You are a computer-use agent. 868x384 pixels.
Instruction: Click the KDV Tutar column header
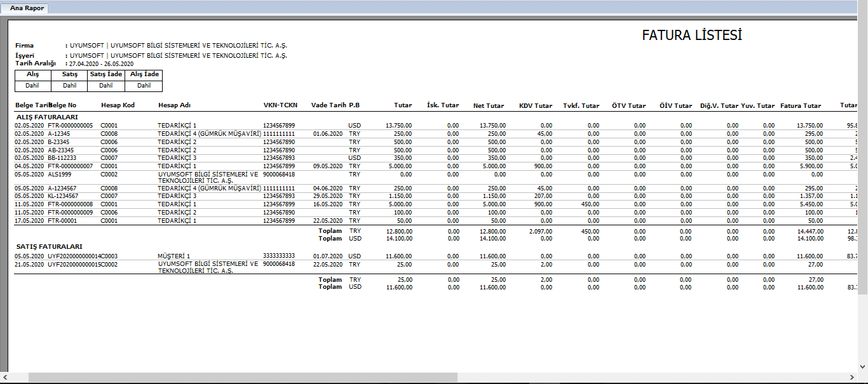535,106
